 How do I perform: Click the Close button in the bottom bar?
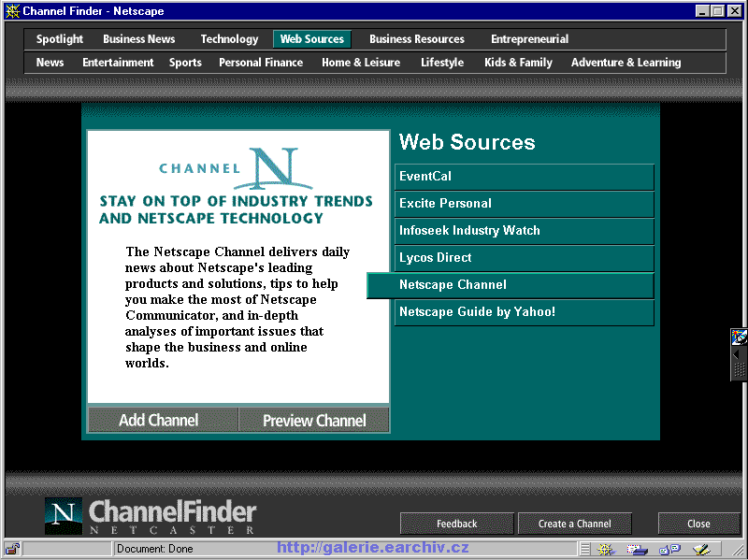pyautogui.click(x=698, y=524)
